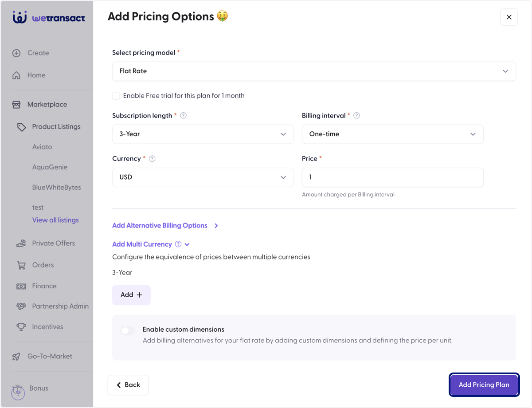Click into the Price input field
Screen dimensions: 532x408
[393, 177]
